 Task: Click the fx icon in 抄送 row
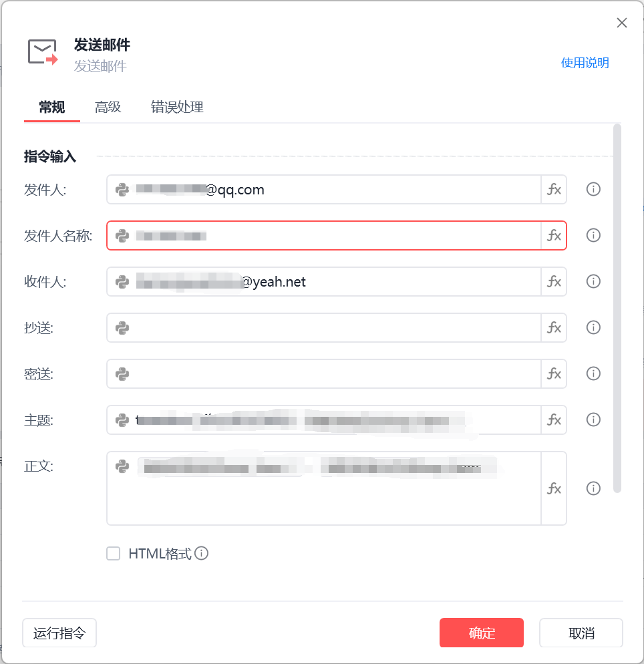[554, 328]
